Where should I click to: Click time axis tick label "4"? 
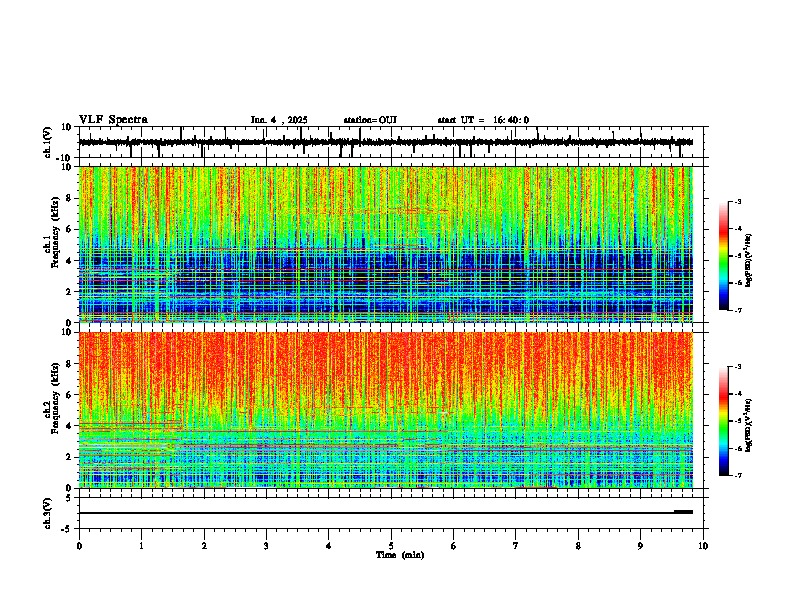(329, 546)
